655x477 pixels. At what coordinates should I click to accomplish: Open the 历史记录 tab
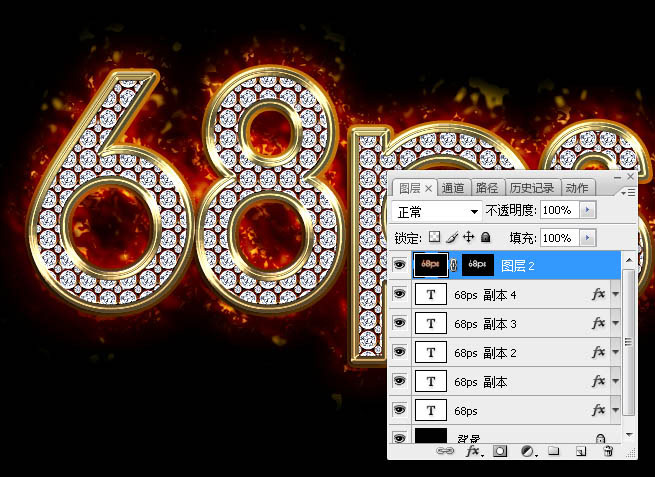click(530, 188)
